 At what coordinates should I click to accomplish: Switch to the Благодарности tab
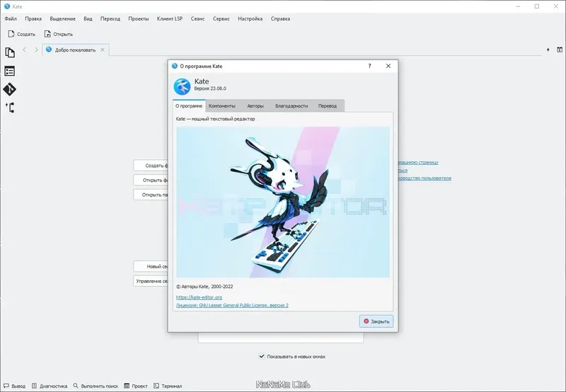[x=291, y=105]
